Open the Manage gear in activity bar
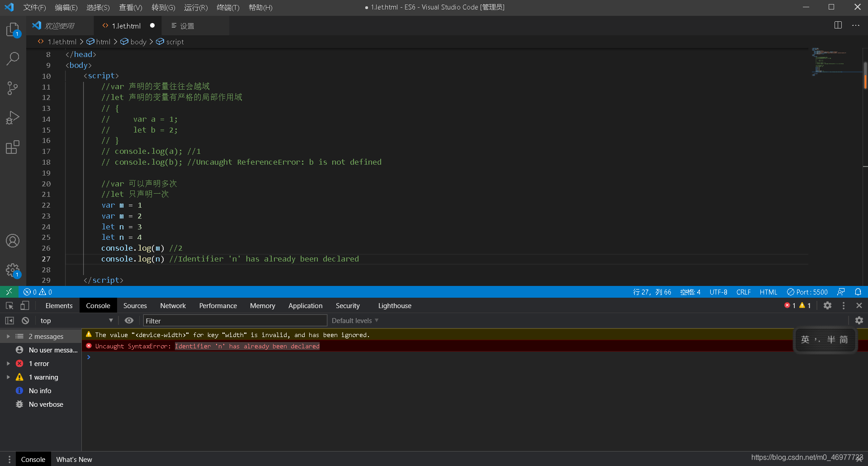 tap(13, 271)
